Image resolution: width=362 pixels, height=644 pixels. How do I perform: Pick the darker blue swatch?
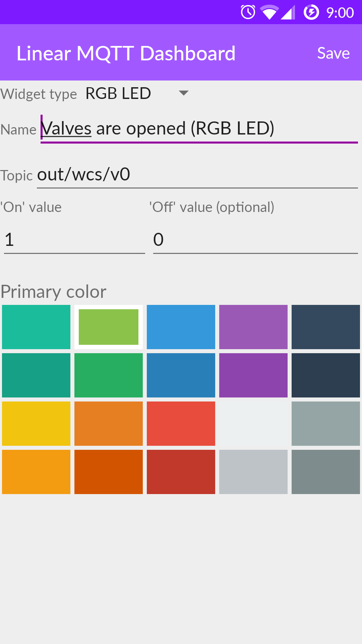tap(181, 375)
